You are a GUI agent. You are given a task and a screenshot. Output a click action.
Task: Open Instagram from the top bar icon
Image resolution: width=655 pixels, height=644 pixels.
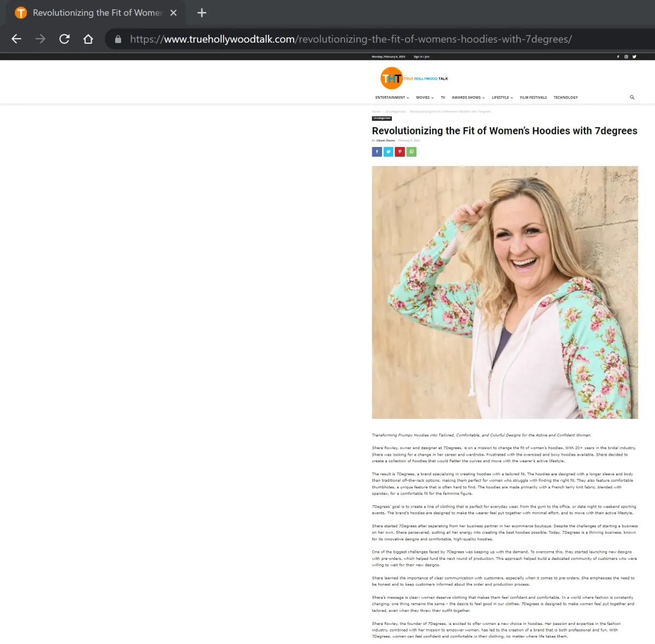pyautogui.click(x=626, y=57)
